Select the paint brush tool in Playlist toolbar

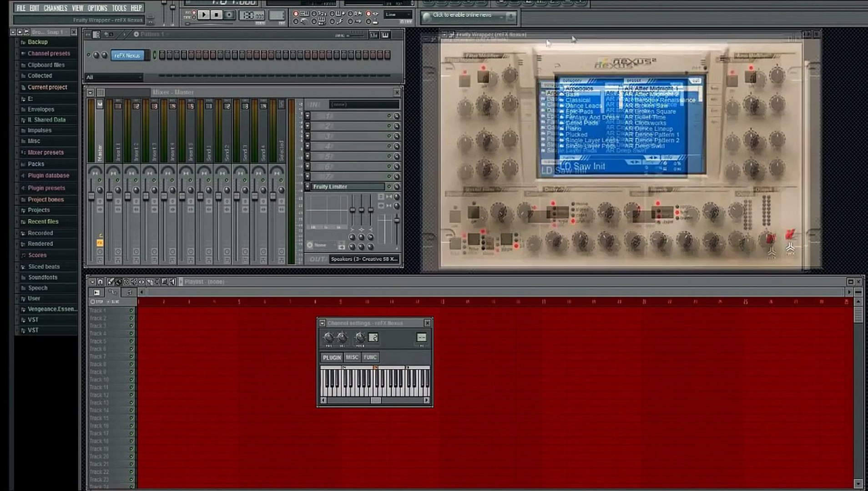[x=118, y=282]
